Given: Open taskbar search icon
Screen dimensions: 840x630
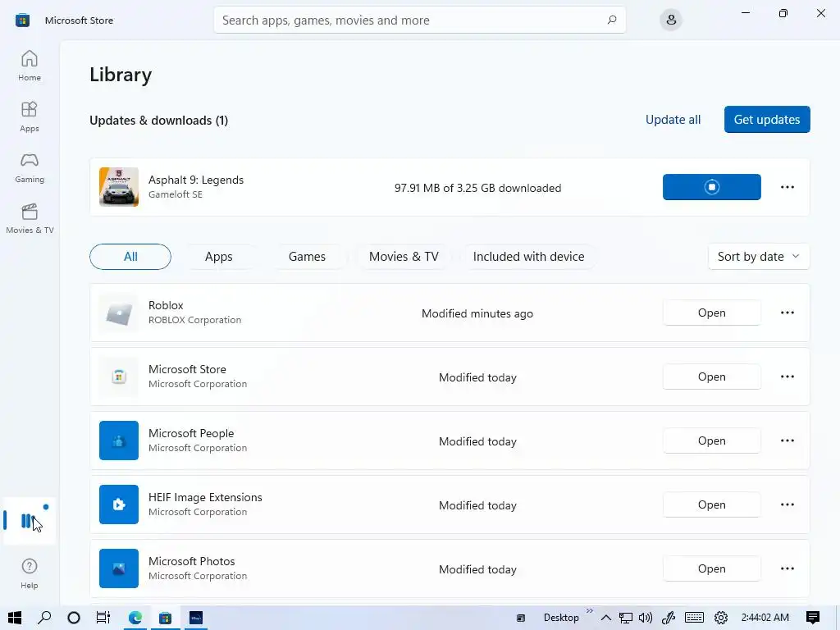Looking at the screenshot, I should coord(44,618).
